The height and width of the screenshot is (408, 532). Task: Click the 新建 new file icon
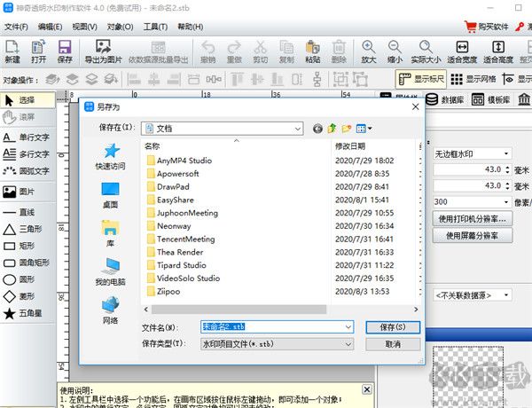(12, 51)
